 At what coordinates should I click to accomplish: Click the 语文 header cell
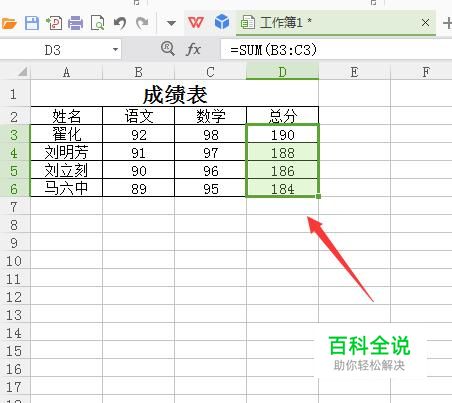(x=138, y=116)
